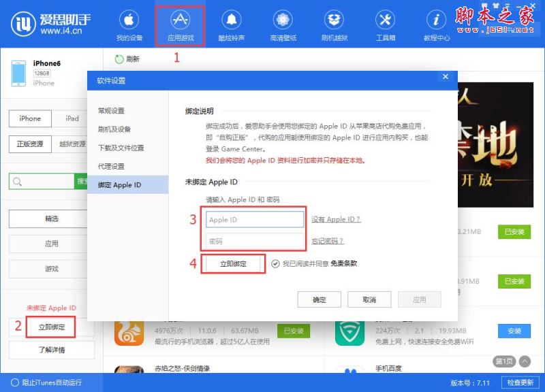Click 没有 Apple ID? link
Viewport: 545px width, 392px height.
[336, 219]
